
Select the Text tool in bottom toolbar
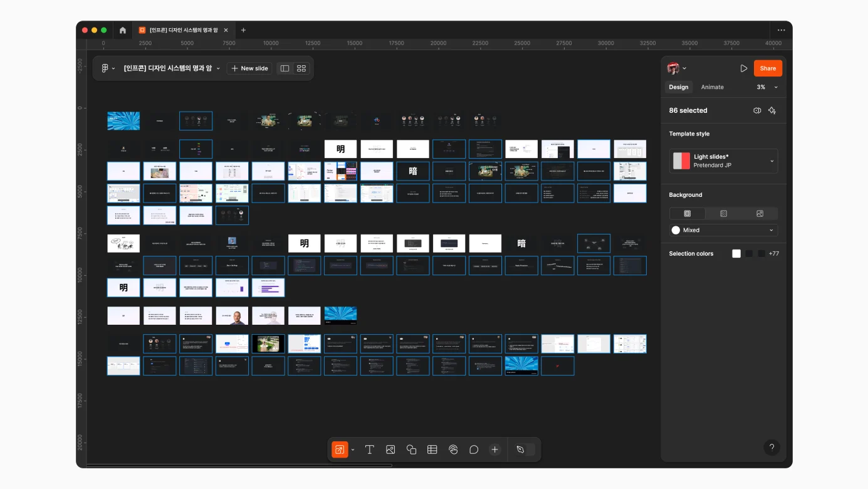[370, 450]
